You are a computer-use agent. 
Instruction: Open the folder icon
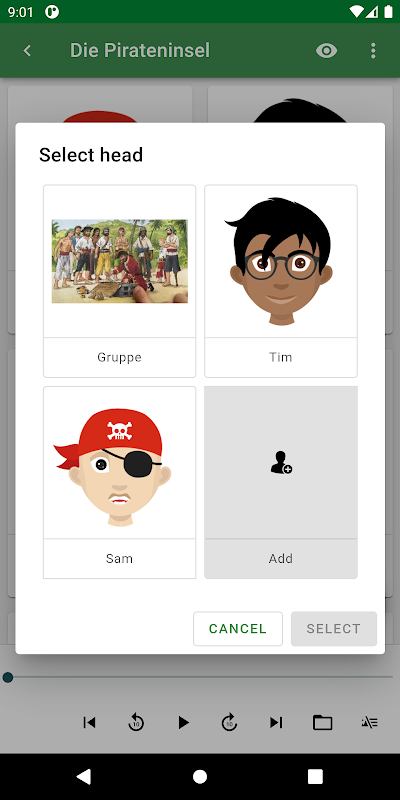click(322, 722)
